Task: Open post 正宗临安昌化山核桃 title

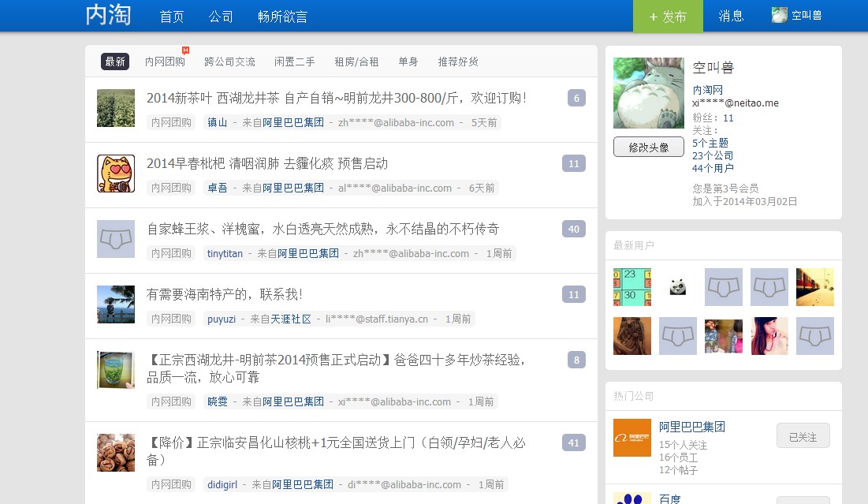Action: point(336,451)
